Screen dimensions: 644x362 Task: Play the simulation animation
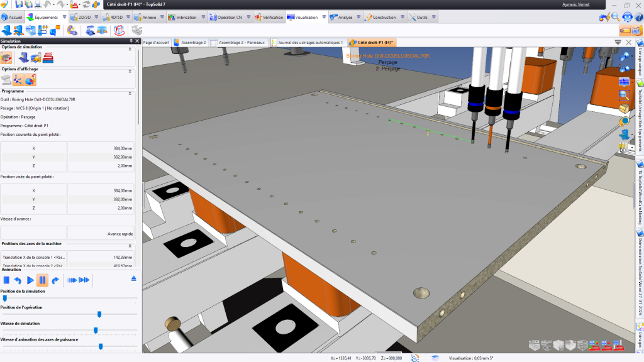30,280
